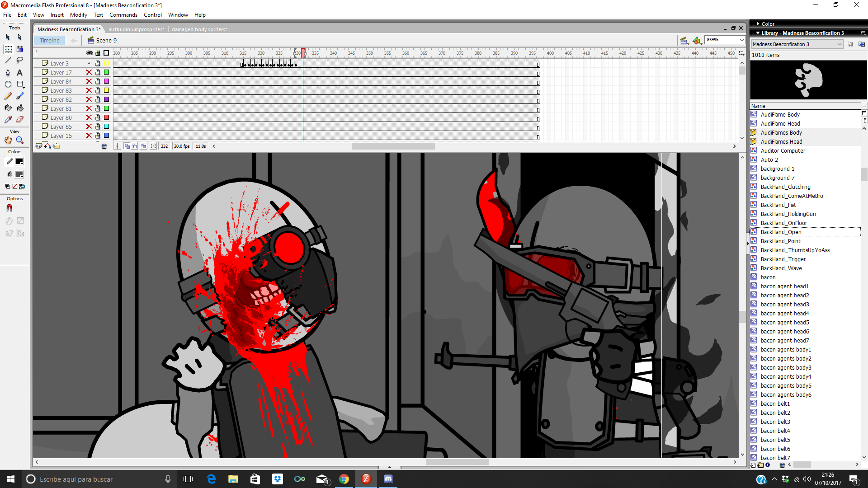
Task: Select the Line tool
Action: pyautogui.click(x=8, y=61)
